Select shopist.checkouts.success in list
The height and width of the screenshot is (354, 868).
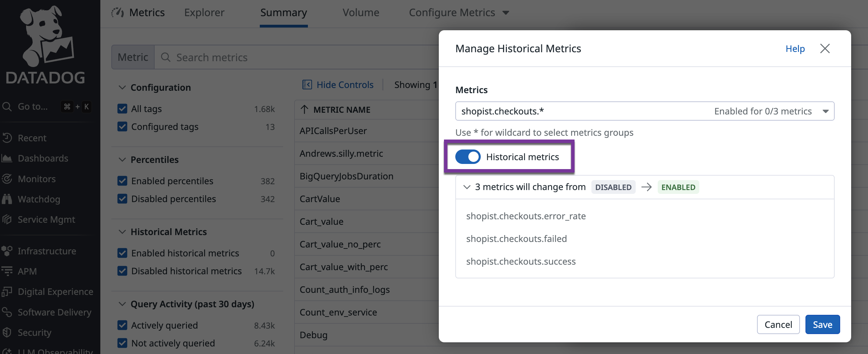(x=521, y=261)
